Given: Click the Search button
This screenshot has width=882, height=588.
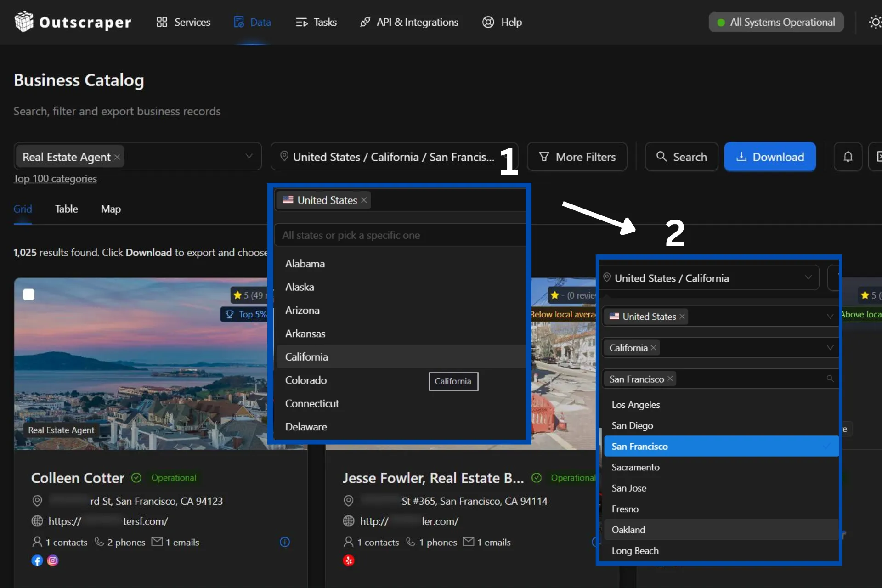Looking at the screenshot, I should click(x=681, y=157).
